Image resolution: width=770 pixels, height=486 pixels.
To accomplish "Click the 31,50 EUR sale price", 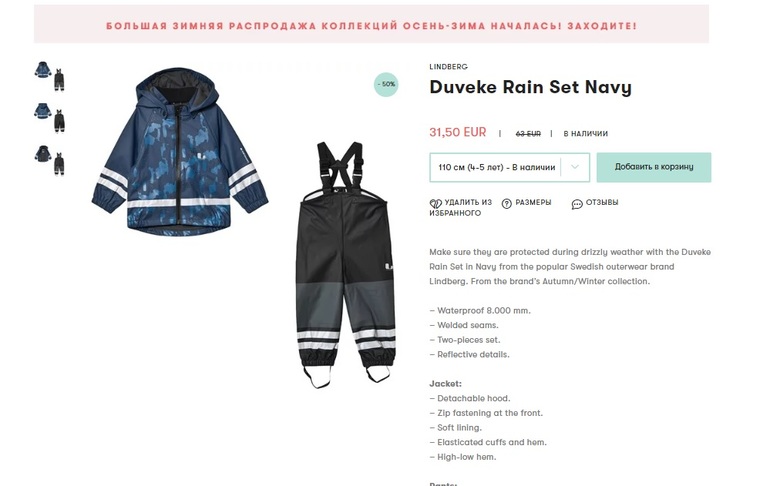I will (x=458, y=133).
